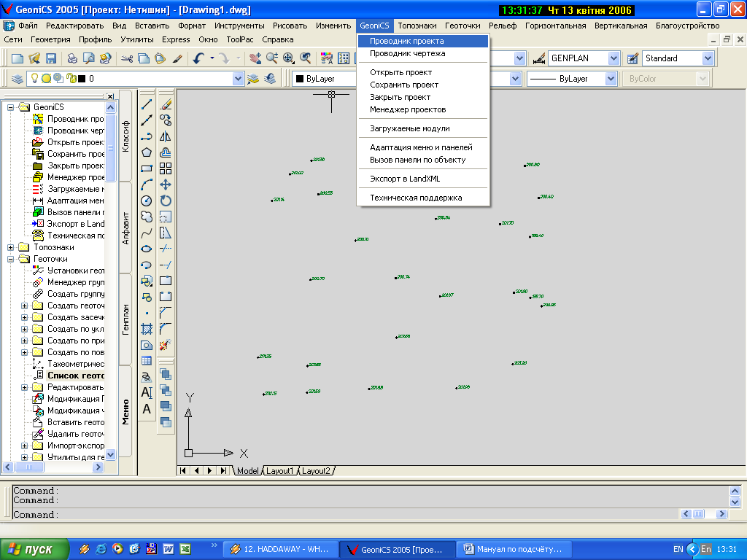Click the Zoom Realtime icon

[272, 58]
